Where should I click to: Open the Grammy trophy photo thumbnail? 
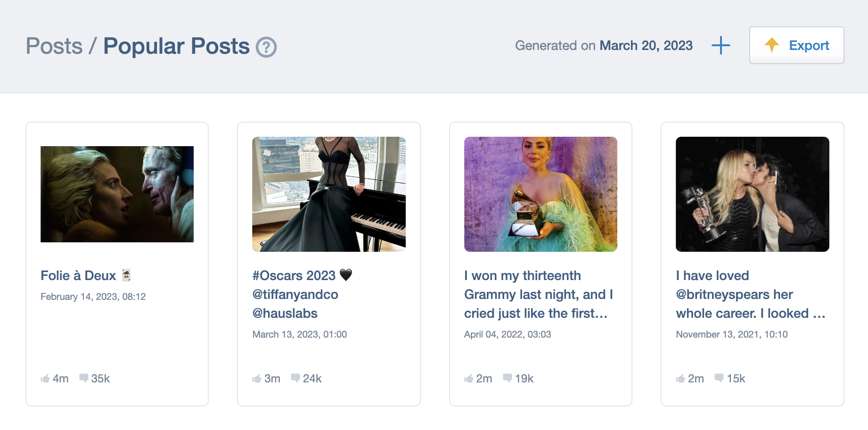coord(540,194)
